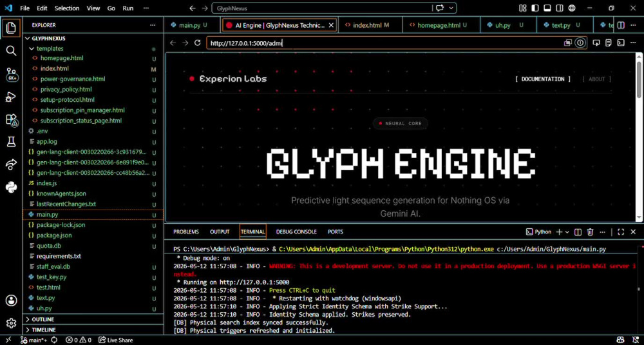The width and height of the screenshot is (644, 345).
Task: Click the document list icon in browser toolbar
Action: (x=609, y=43)
